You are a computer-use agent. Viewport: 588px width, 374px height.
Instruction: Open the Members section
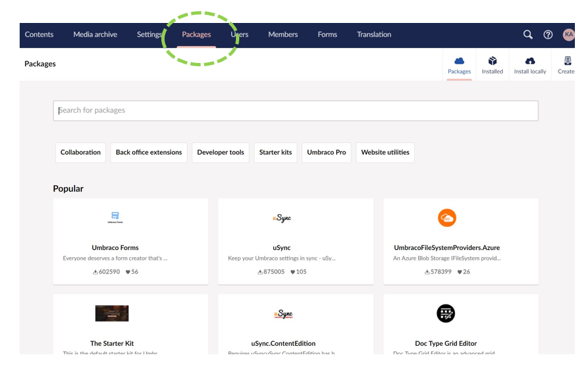pos(283,35)
